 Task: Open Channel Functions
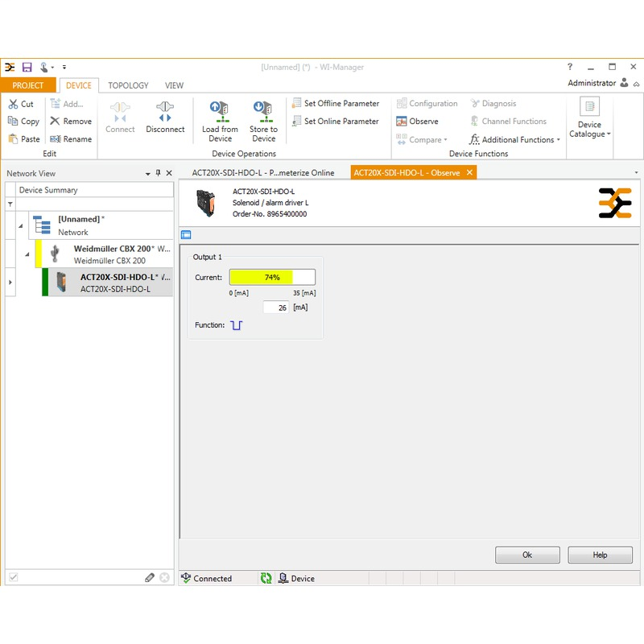[x=509, y=122]
